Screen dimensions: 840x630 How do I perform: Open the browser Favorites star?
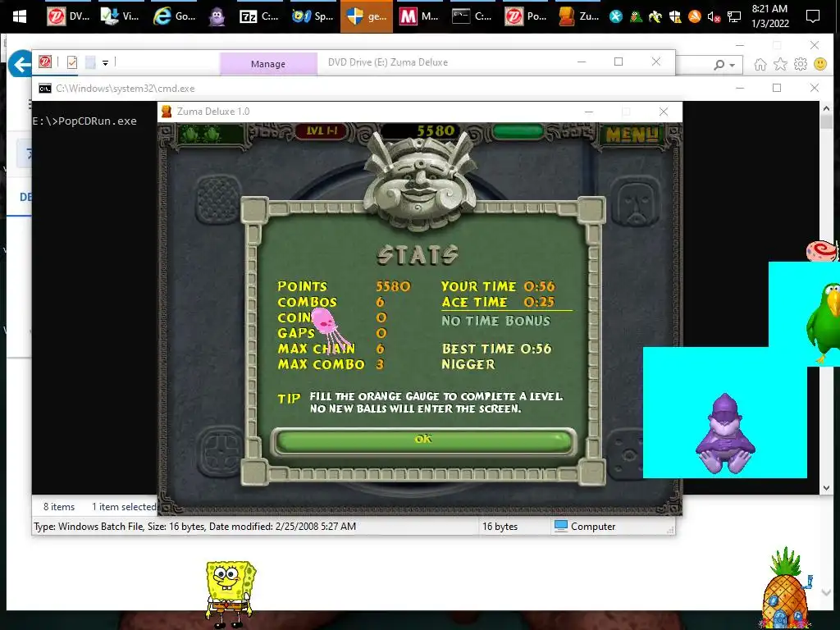pyautogui.click(x=781, y=64)
